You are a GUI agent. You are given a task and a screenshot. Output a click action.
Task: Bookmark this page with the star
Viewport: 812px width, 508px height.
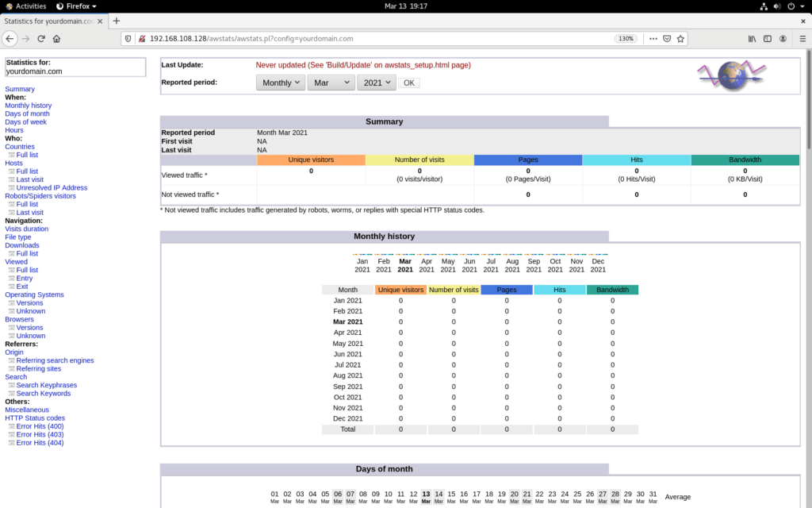[x=680, y=39]
